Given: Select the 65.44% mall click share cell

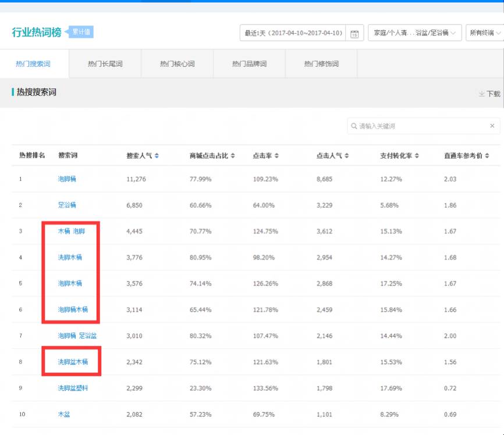Looking at the screenshot, I should [x=201, y=310].
